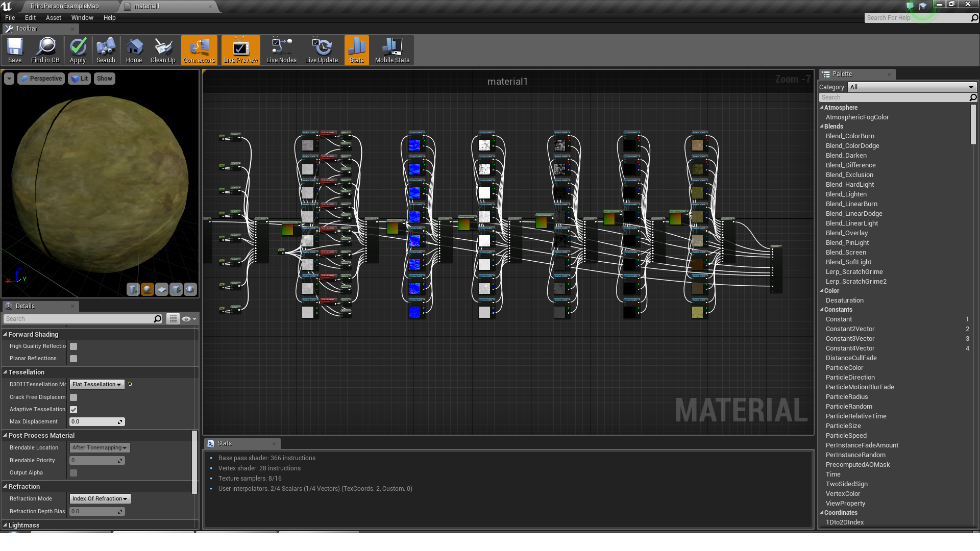This screenshot has height=551, width=980.
Task: Toggle the Mobile Stats button
Action: (x=392, y=50)
